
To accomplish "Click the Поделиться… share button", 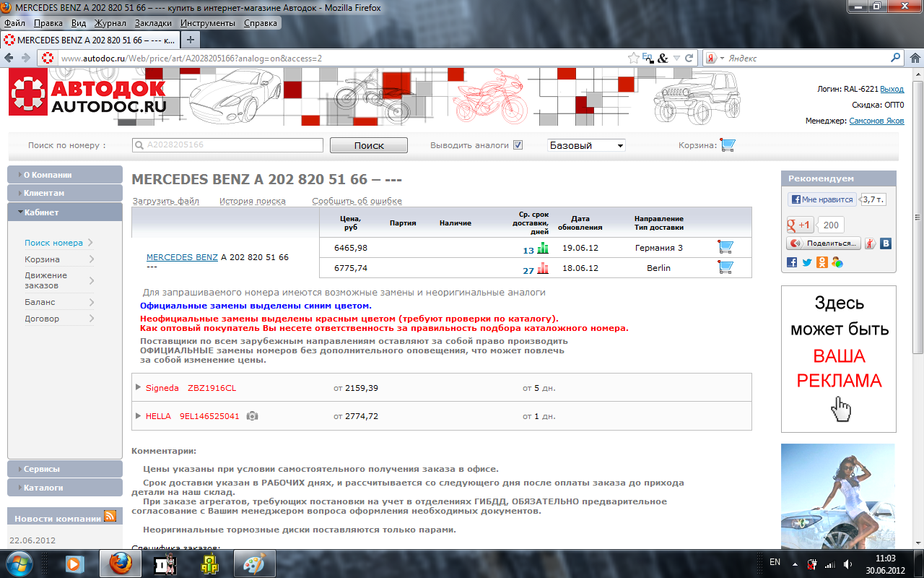I will [x=824, y=243].
